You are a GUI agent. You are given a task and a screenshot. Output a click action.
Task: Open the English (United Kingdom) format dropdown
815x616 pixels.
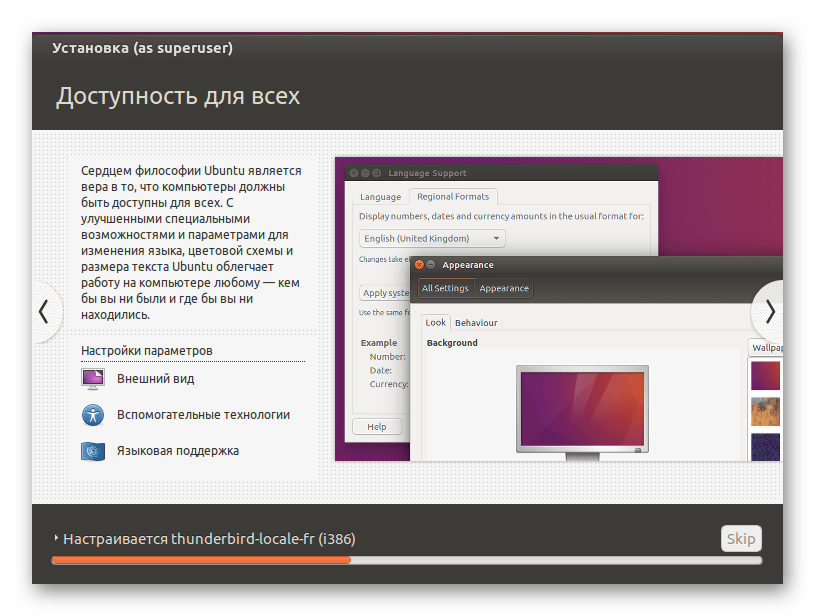click(432, 238)
